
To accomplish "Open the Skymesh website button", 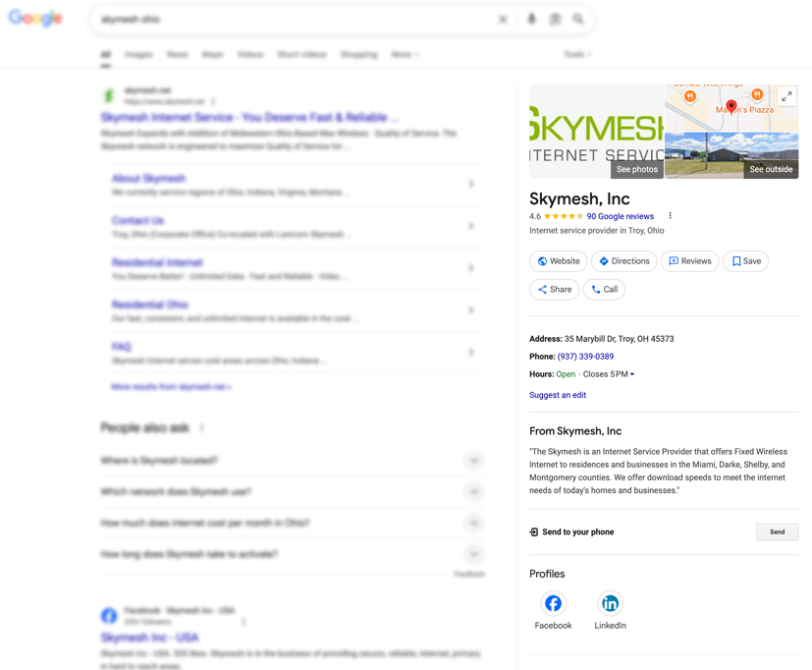I will [559, 261].
